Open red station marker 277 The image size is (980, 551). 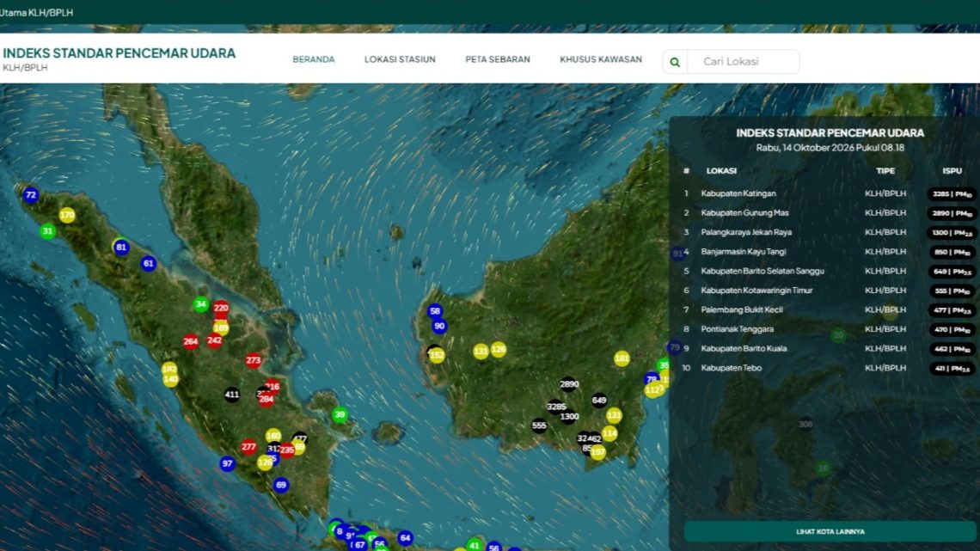click(x=248, y=447)
